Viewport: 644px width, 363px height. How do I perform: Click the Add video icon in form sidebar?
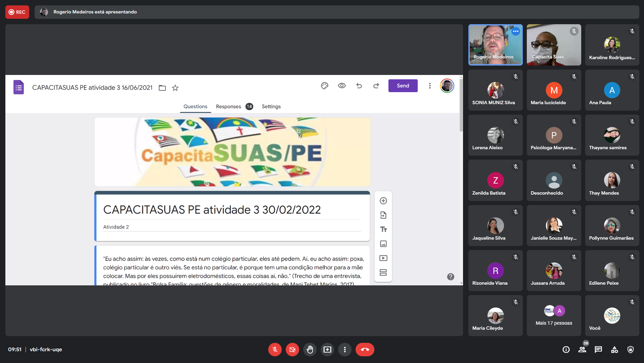[x=383, y=258]
